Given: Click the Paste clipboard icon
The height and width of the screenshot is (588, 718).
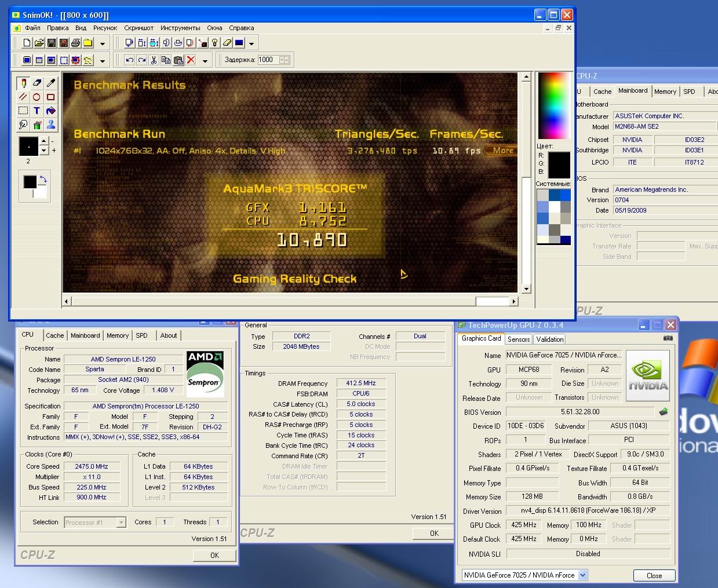Looking at the screenshot, I should pyautogui.click(x=178, y=60).
